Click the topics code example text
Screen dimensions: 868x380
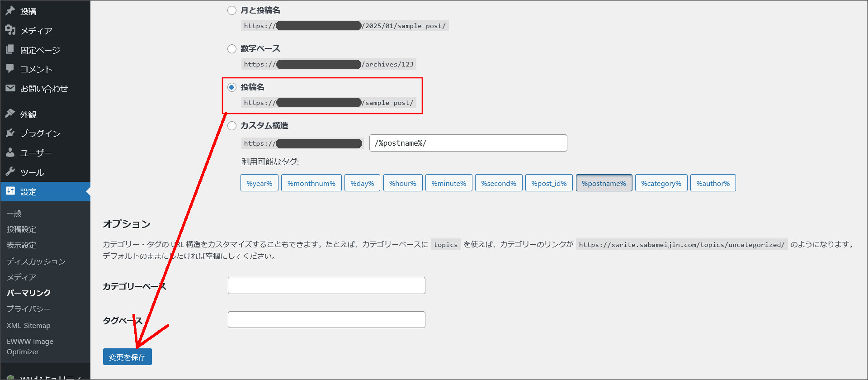[446, 245]
